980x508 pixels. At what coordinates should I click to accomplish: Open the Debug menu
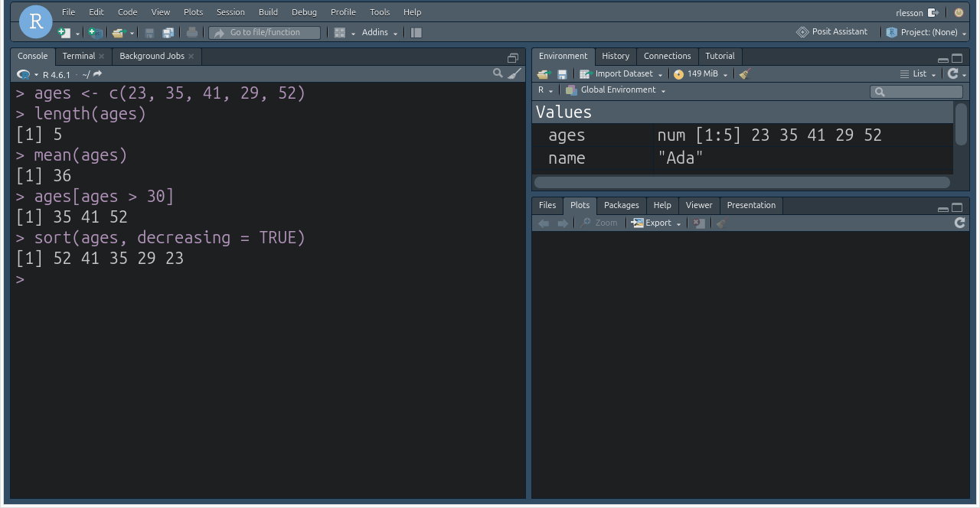(304, 12)
